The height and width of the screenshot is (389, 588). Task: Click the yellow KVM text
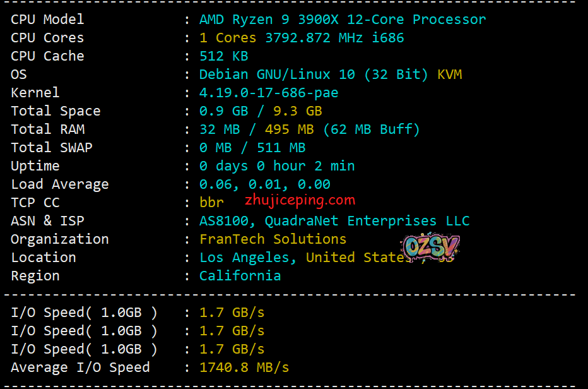pyautogui.click(x=450, y=75)
